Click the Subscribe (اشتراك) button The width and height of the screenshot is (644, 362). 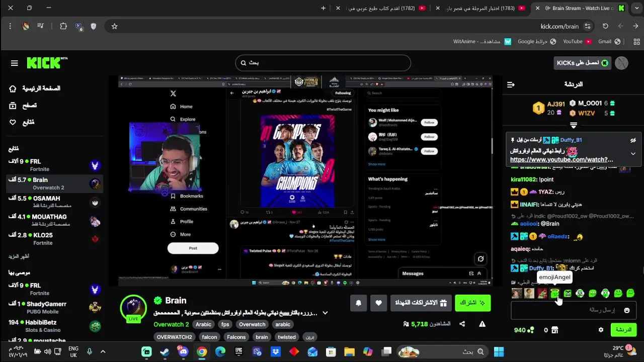click(473, 303)
